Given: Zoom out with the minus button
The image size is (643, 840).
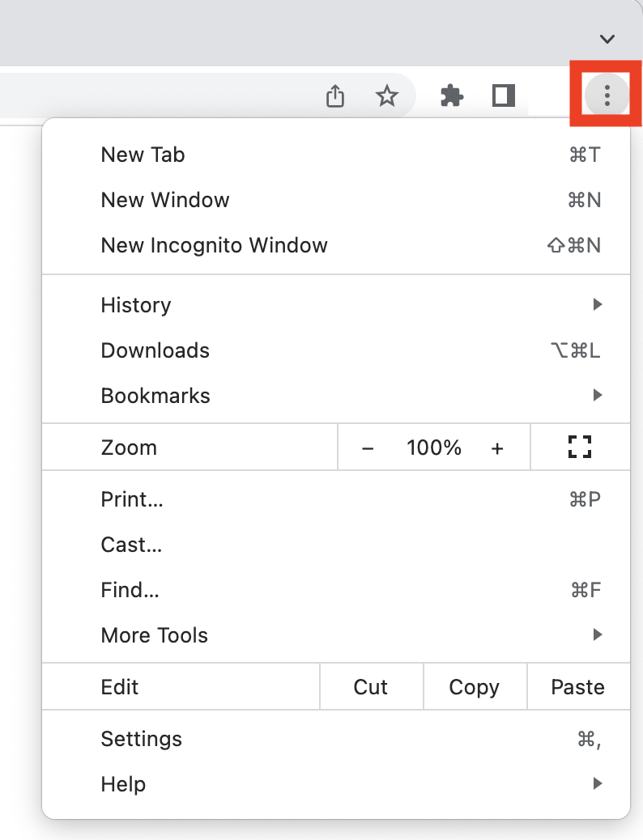Looking at the screenshot, I should (368, 448).
